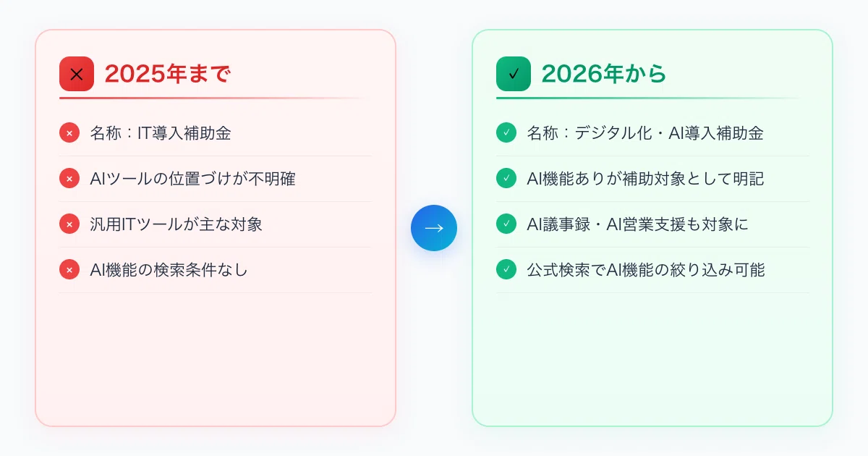Click the large red X icon beside 2025年まで
Viewport: 868px width, 456px height.
coord(77,74)
